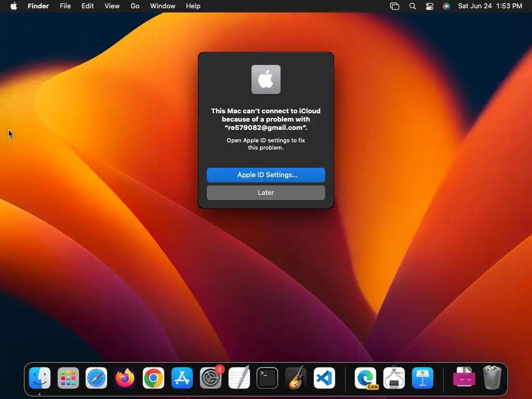532x399 pixels.
Task: Open the Window menu
Action: click(163, 6)
